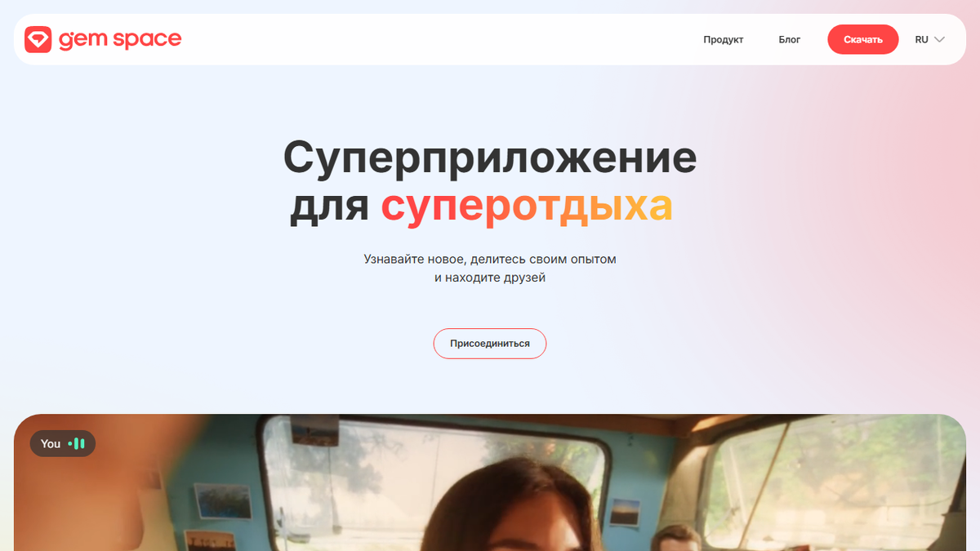The width and height of the screenshot is (980, 551).
Task: Click the red gem logo icon
Action: click(38, 39)
